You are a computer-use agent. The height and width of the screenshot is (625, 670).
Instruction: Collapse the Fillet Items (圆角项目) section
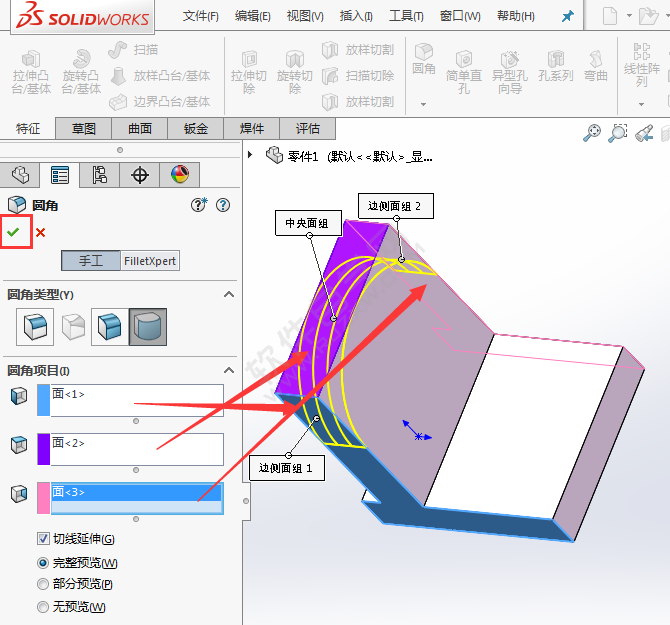[229, 370]
